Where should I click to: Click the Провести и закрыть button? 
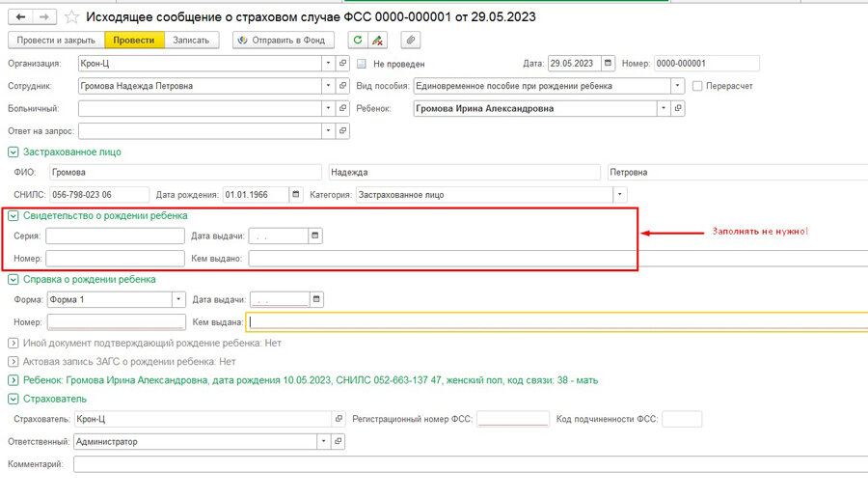click(56, 40)
